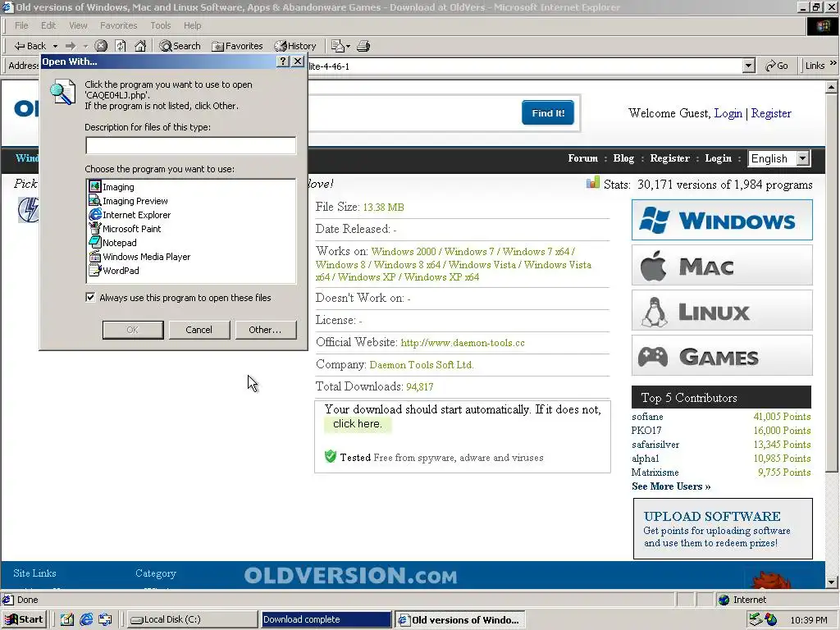The width and height of the screenshot is (840, 630).
Task: Click the Daemon Tools Soft Ltd. company link
Action: [422, 365]
